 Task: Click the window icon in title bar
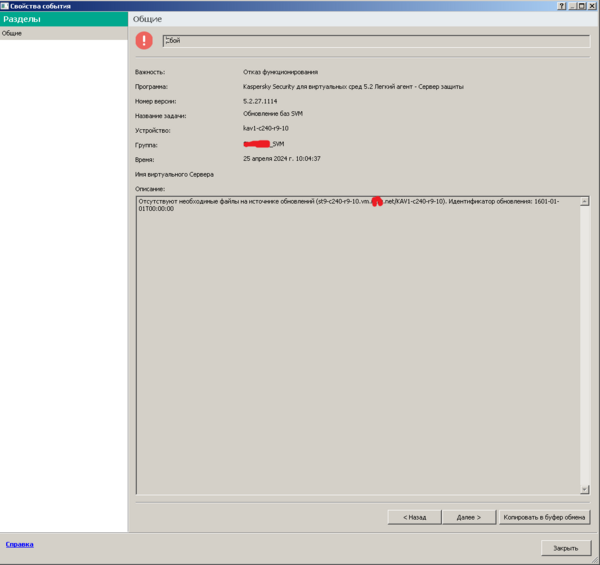(5, 6)
